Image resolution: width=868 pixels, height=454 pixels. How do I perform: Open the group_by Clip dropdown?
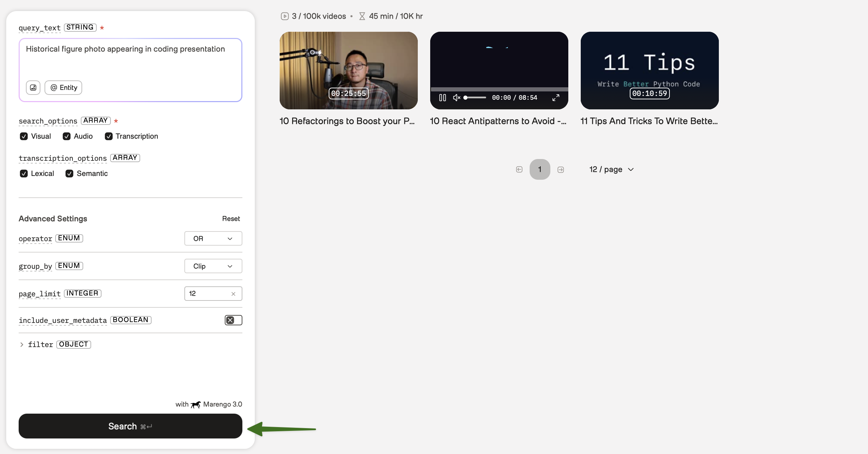click(213, 266)
